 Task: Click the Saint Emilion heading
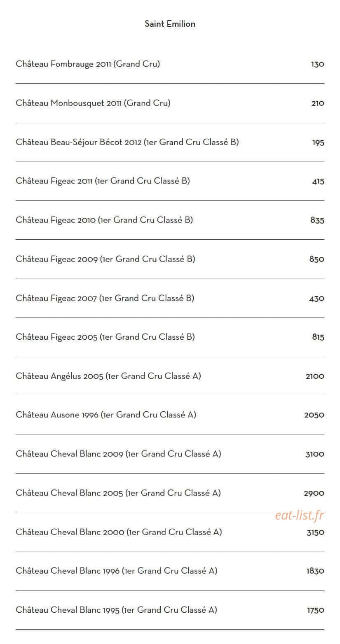[170, 24]
